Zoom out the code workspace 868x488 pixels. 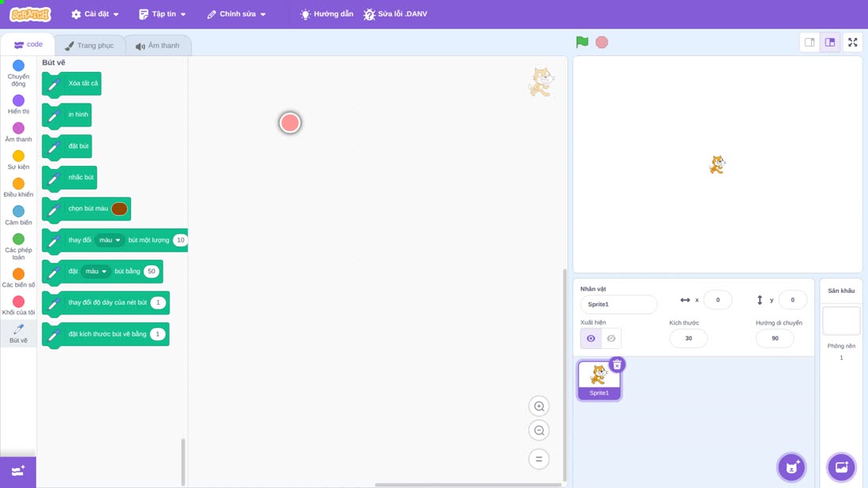[539, 430]
